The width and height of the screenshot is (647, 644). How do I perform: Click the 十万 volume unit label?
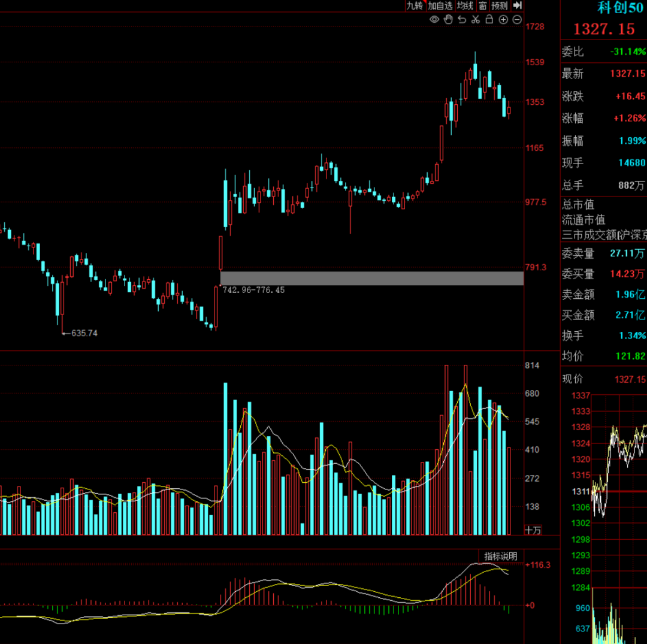point(533,530)
